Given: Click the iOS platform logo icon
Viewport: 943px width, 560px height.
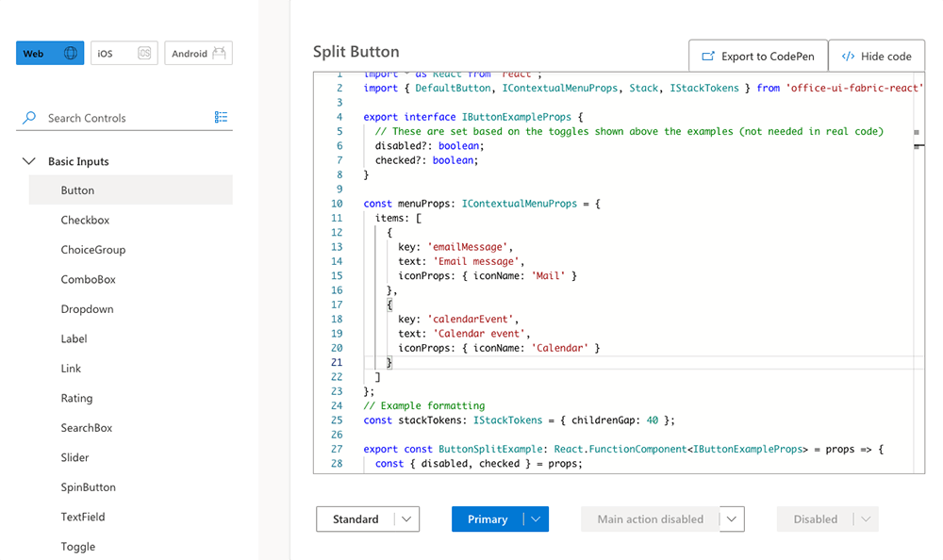Looking at the screenshot, I should tap(144, 54).
